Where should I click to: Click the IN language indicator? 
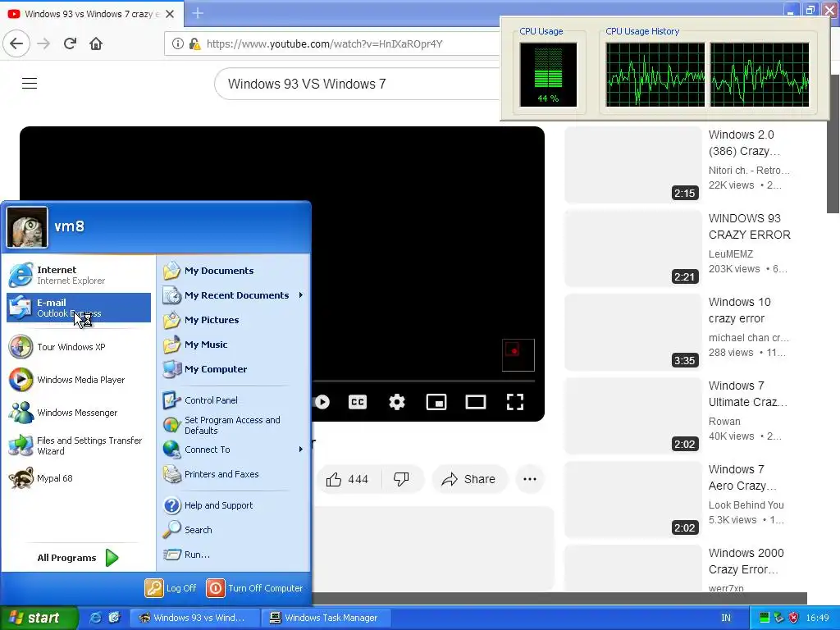click(x=726, y=618)
